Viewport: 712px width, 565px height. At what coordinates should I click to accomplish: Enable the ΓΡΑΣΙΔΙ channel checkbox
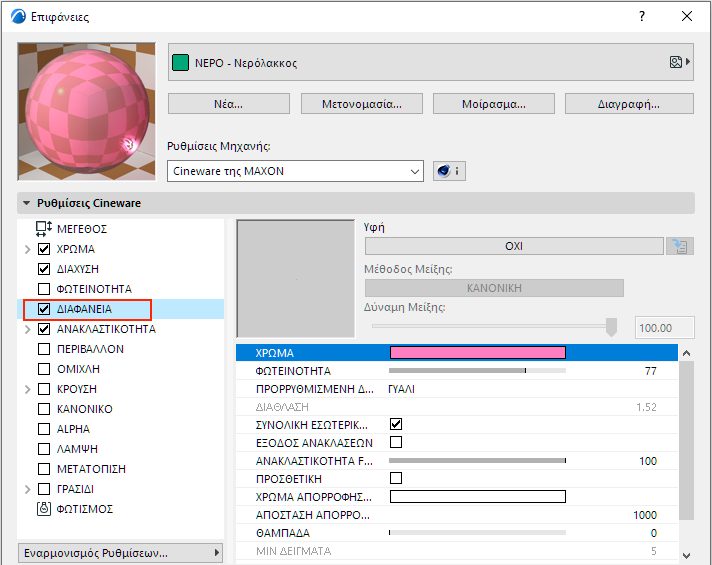point(44,489)
